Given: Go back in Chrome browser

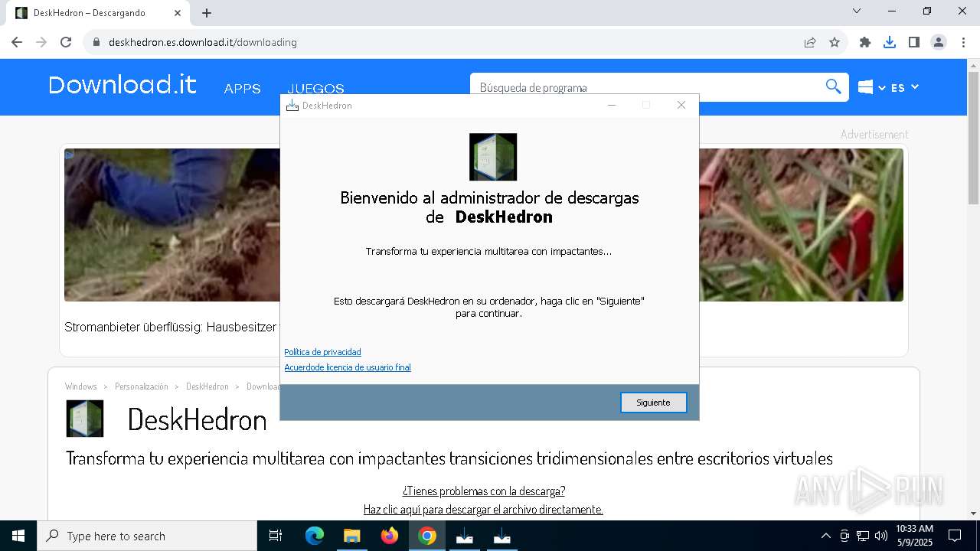Looking at the screenshot, I should 17,42.
